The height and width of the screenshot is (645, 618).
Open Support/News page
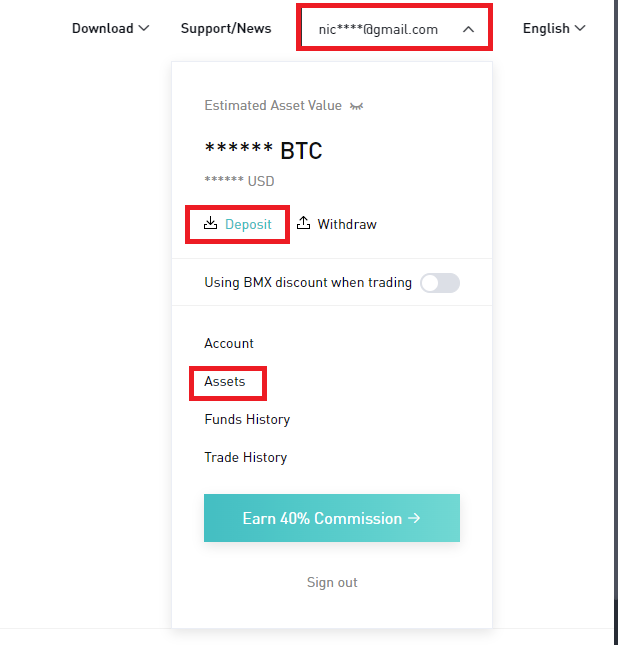[226, 28]
